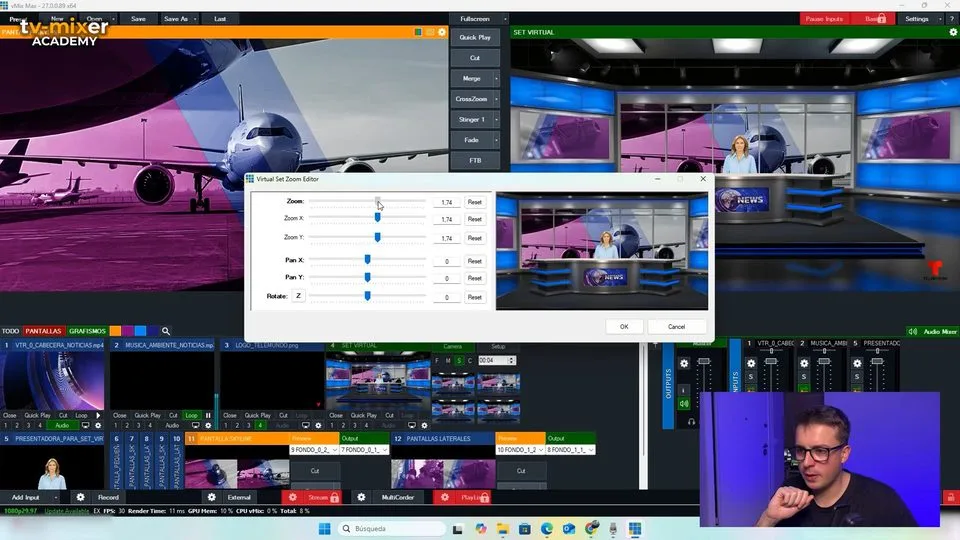
Task: Open settings gear for LOGO_TELEMUNDO input
Action: [318, 426]
